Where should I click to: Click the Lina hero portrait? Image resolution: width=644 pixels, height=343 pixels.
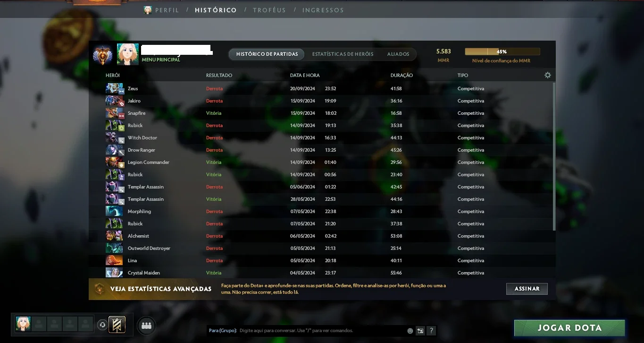coord(114,260)
